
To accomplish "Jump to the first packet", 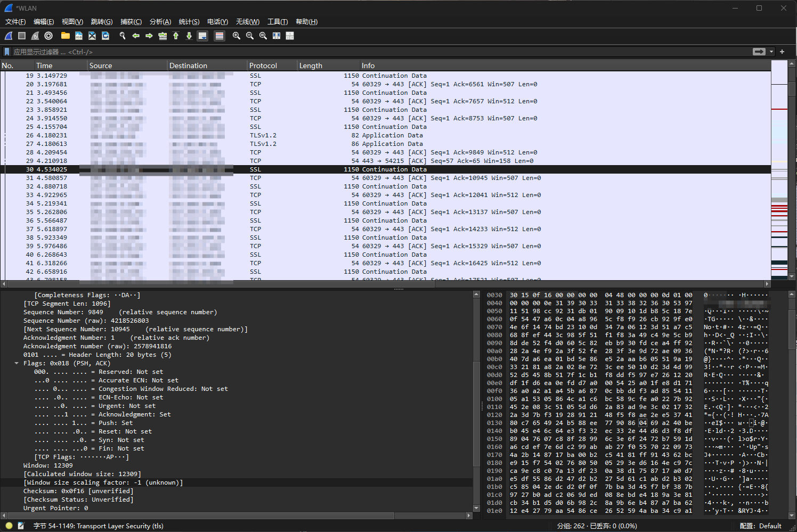I will [x=176, y=36].
